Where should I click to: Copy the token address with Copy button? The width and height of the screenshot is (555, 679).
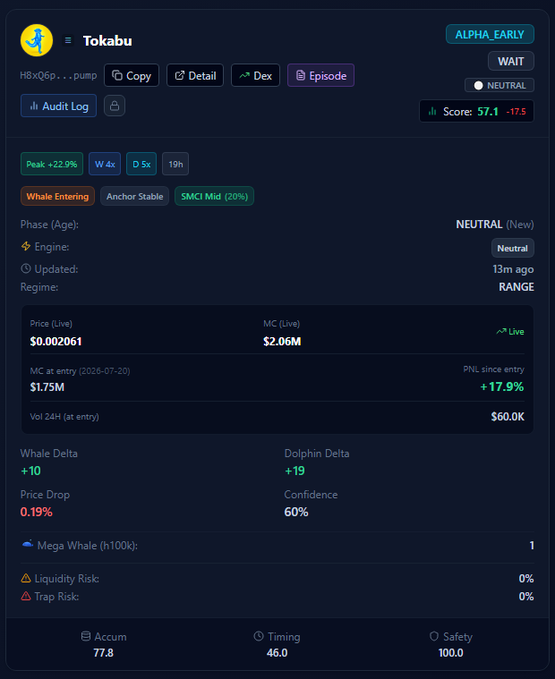132,75
